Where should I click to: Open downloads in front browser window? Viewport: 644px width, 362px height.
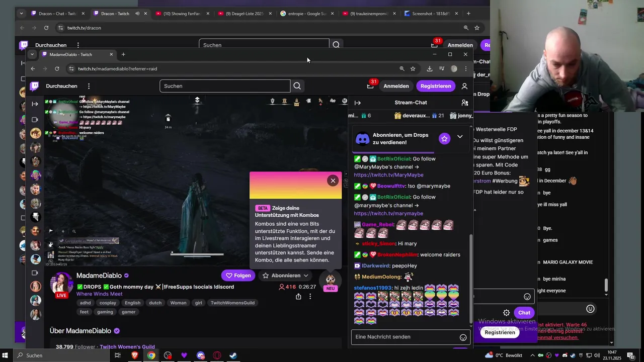pos(429,68)
